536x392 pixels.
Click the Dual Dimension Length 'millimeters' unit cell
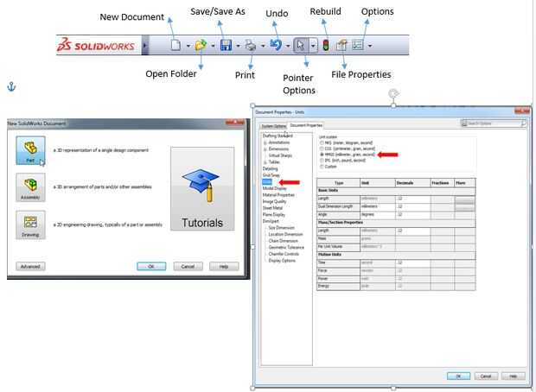378,206
